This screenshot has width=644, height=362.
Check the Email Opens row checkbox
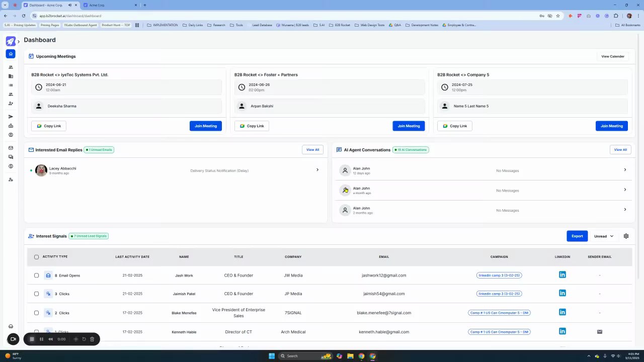pos(36,276)
